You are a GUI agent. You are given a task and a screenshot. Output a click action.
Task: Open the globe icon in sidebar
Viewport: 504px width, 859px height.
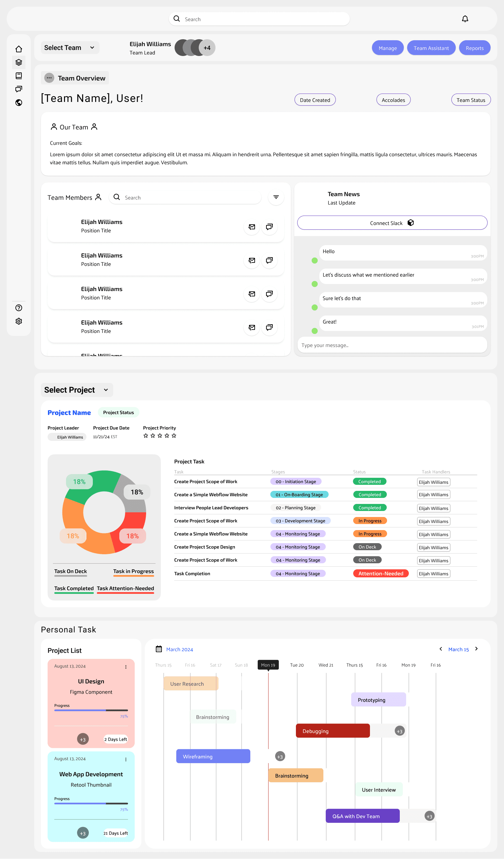point(19,103)
